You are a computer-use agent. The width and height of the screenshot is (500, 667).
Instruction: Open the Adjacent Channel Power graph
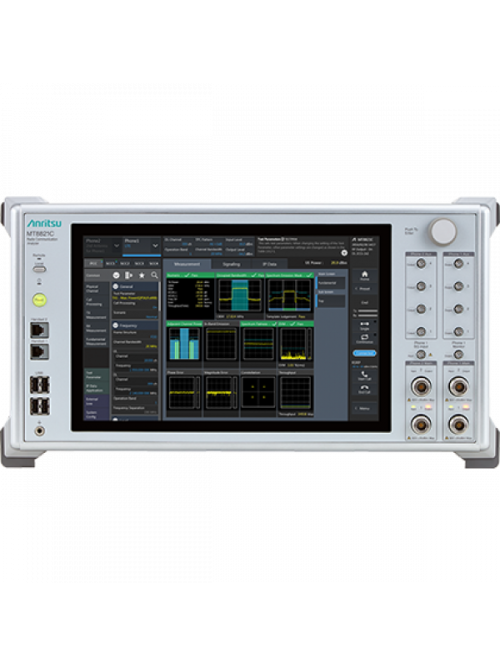tap(184, 345)
